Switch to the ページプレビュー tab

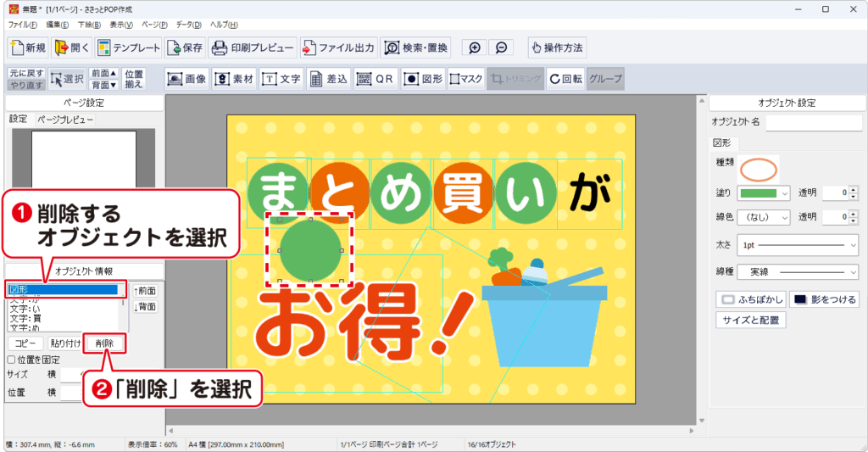[64, 120]
